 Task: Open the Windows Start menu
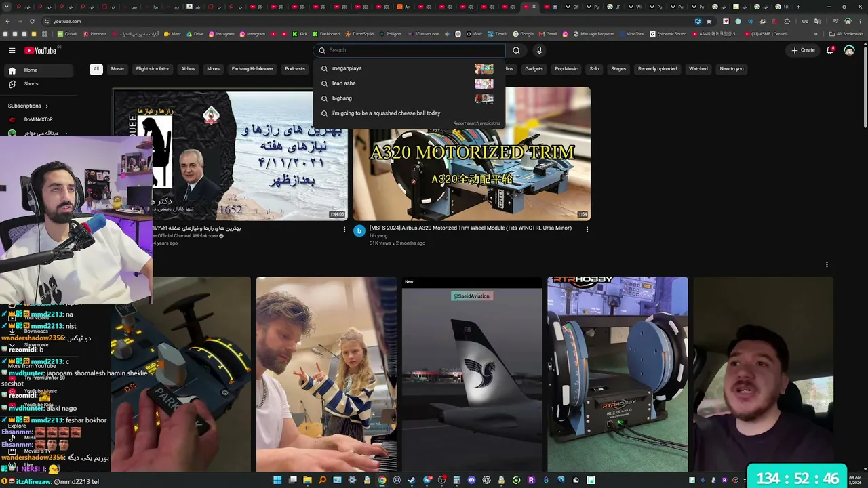[277, 480]
